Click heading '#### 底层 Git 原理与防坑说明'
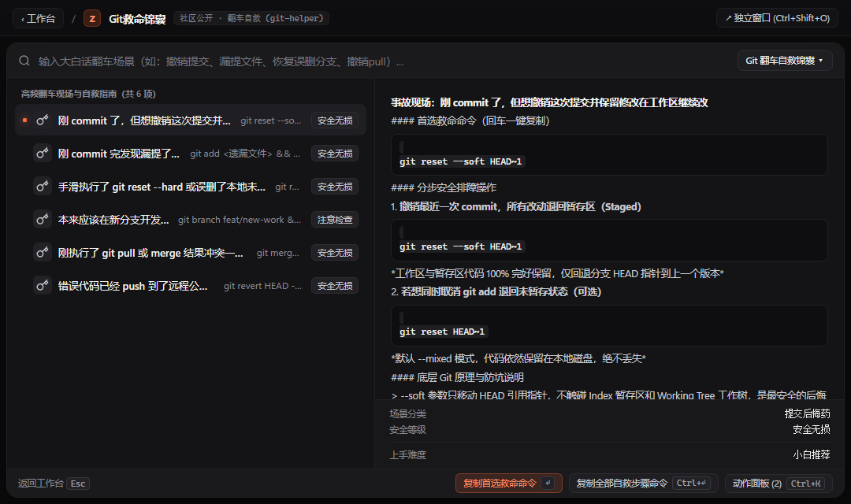851x504 pixels. (x=458, y=377)
